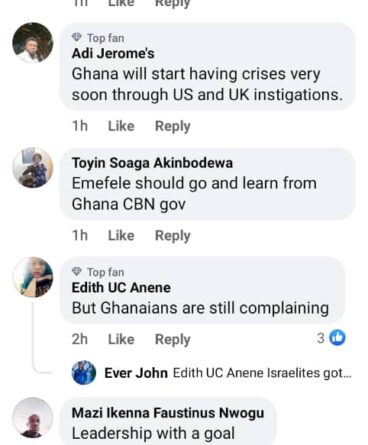Open Adi Jerome's profile picture
The image size is (368, 445).
33,43
